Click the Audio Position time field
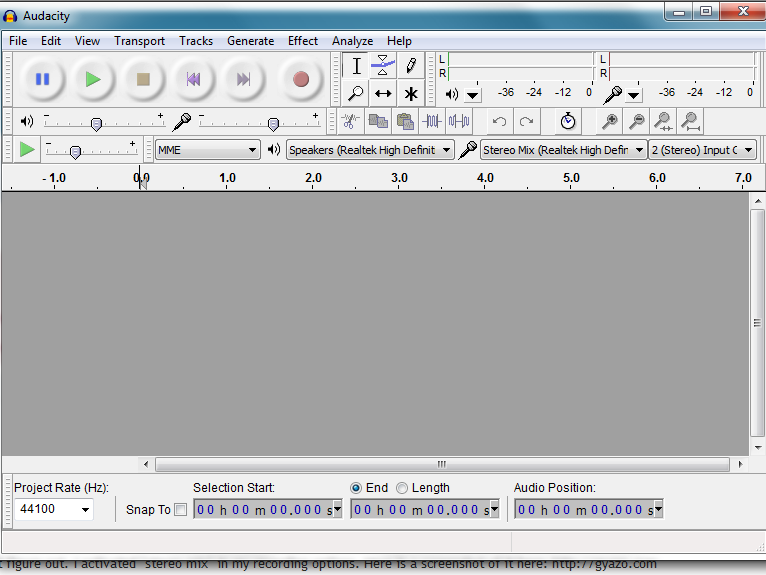The image size is (766, 575). (589, 509)
